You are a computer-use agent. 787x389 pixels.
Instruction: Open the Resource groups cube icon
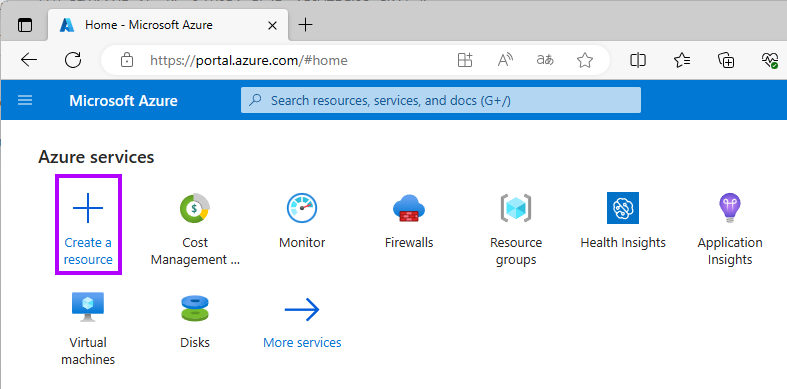point(516,208)
